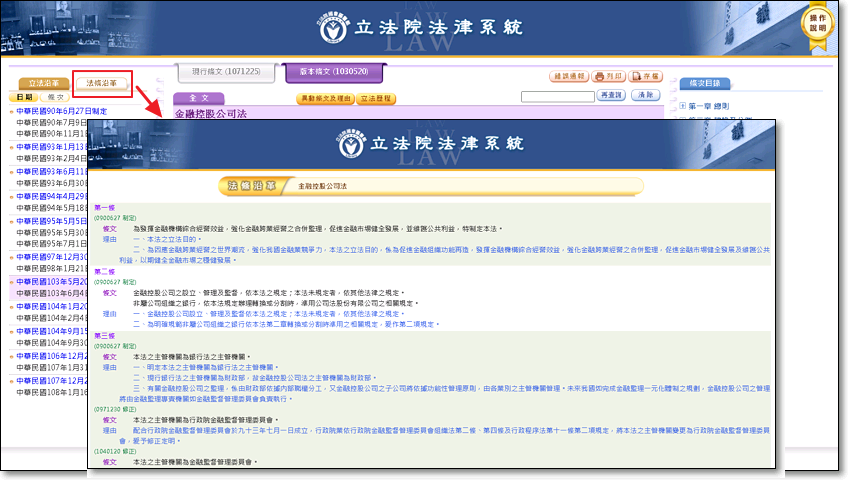This screenshot has height=484, width=849.
Task: Select the 現行條文 (1071225) tab
Action: tap(226, 72)
